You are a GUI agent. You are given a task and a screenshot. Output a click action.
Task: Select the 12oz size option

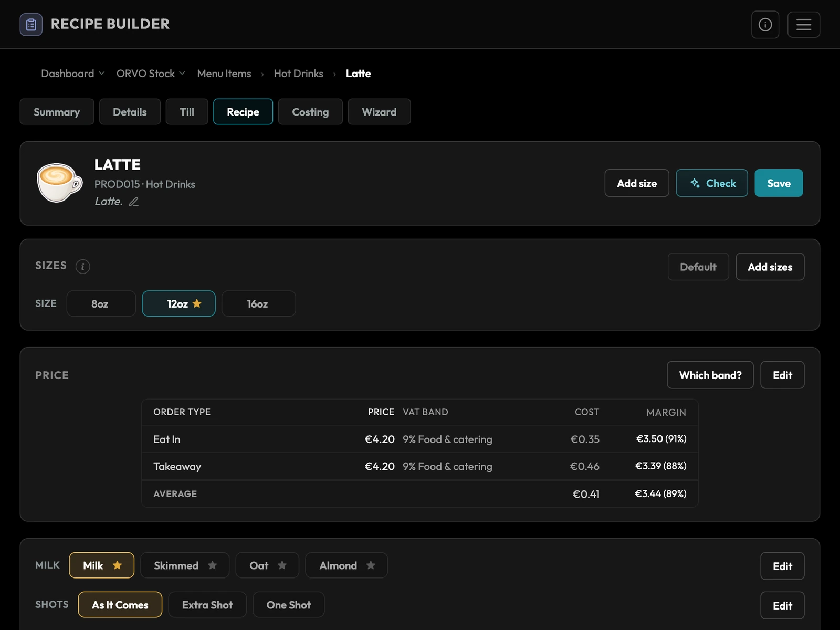click(x=178, y=304)
